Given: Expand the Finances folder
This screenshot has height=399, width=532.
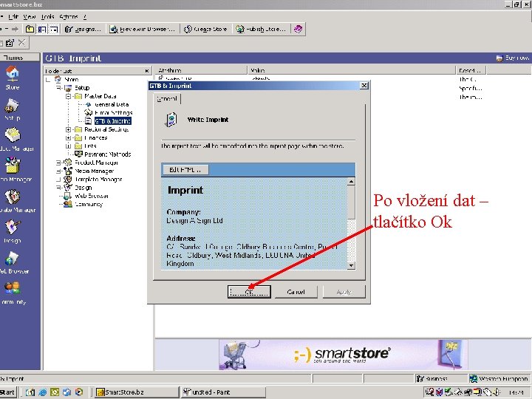Looking at the screenshot, I should 68,137.
